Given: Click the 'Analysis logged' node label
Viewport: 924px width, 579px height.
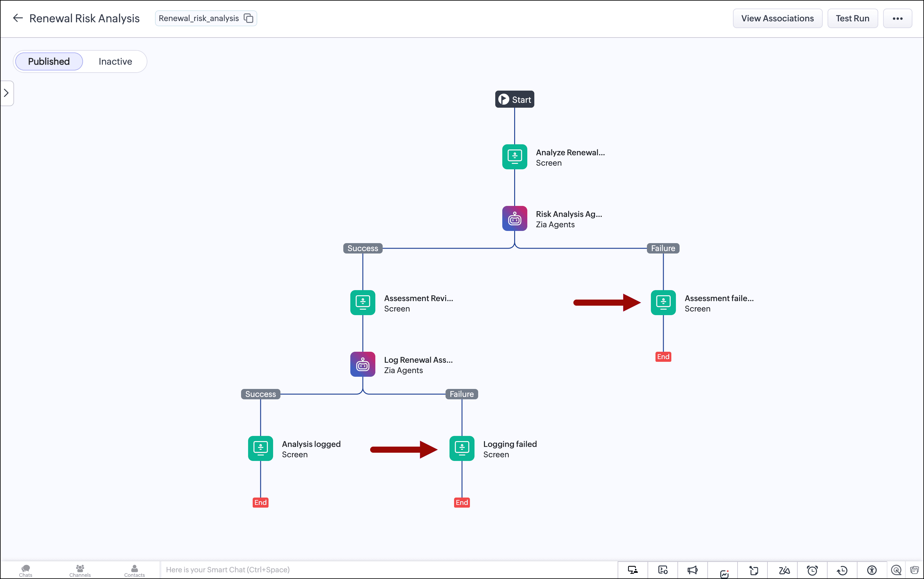Looking at the screenshot, I should pos(311,444).
